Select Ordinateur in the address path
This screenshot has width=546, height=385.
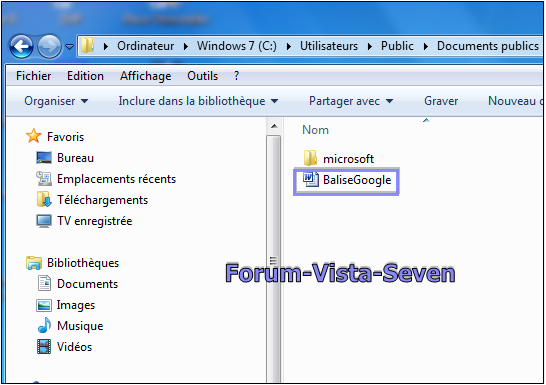click(x=146, y=46)
